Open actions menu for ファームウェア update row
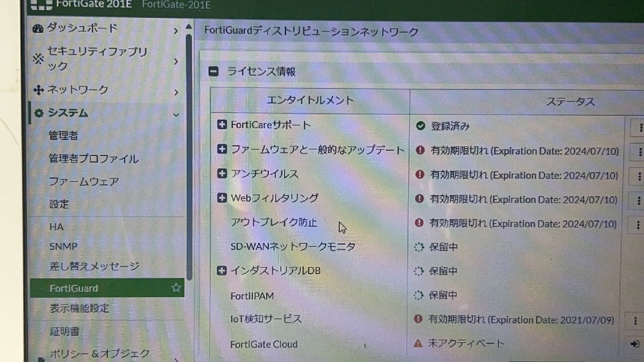The image size is (644, 362). pyautogui.click(x=639, y=152)
